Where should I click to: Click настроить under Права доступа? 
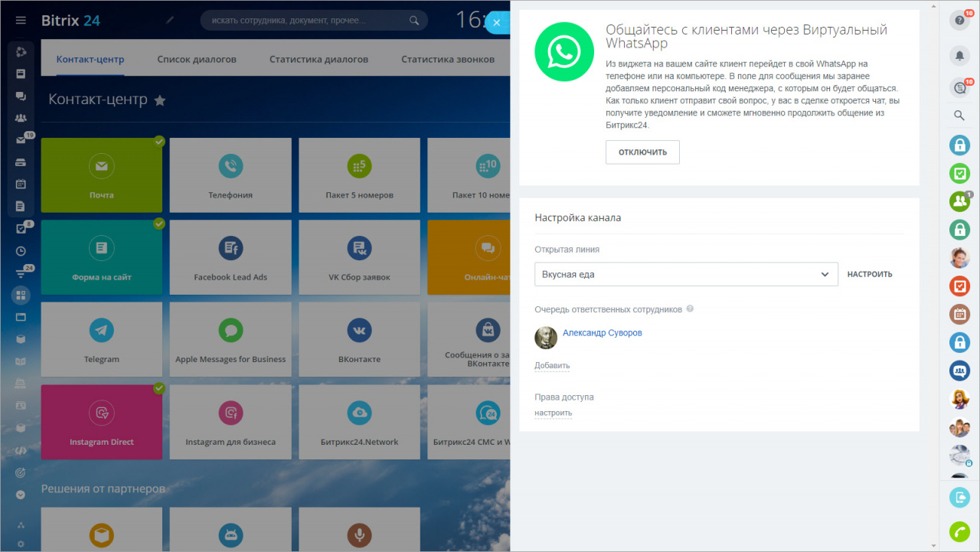[x=553, y=413]
